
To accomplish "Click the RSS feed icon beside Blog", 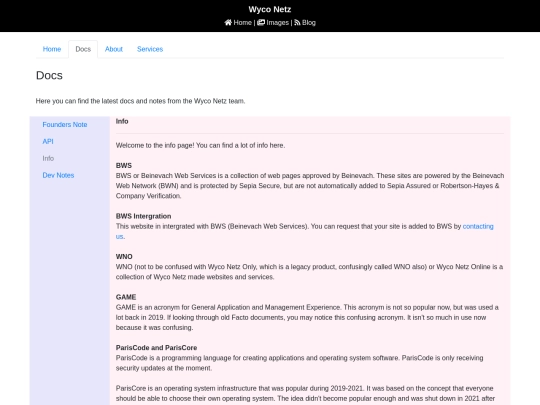I will click(297, 22).
